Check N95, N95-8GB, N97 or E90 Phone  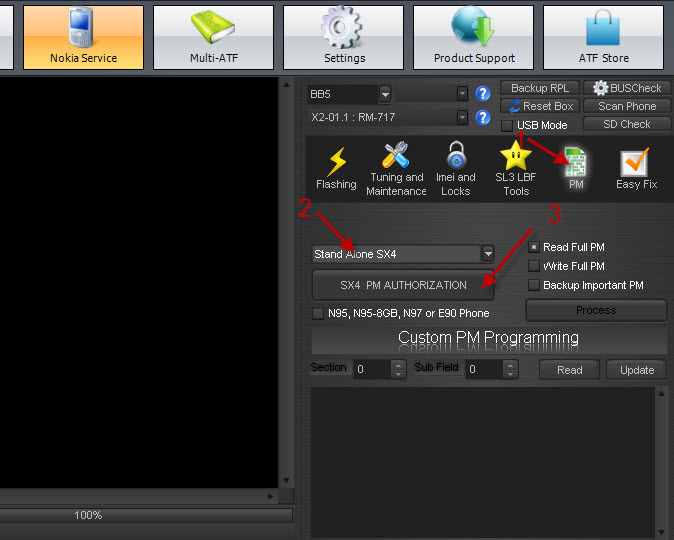pyautogui.click(x=318, y=313)
